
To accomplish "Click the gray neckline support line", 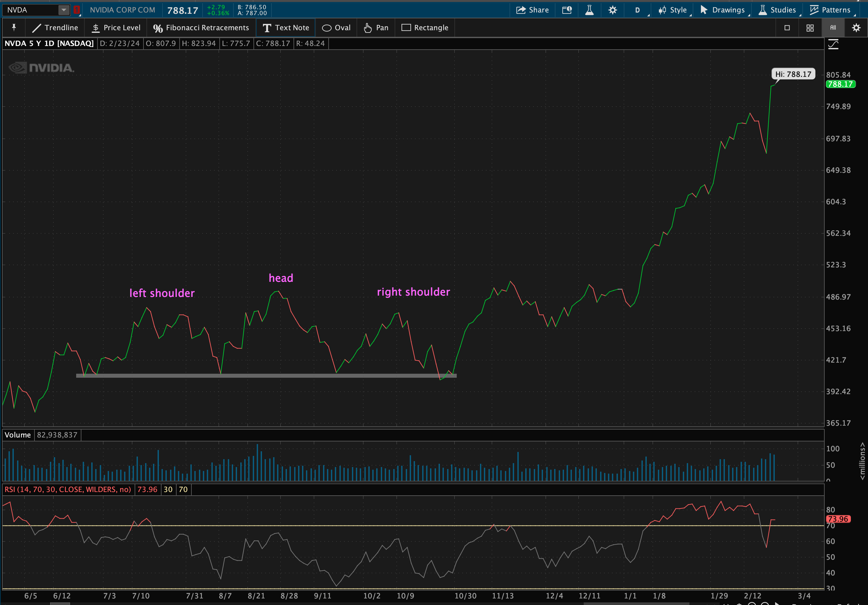I will click(265, 375).
